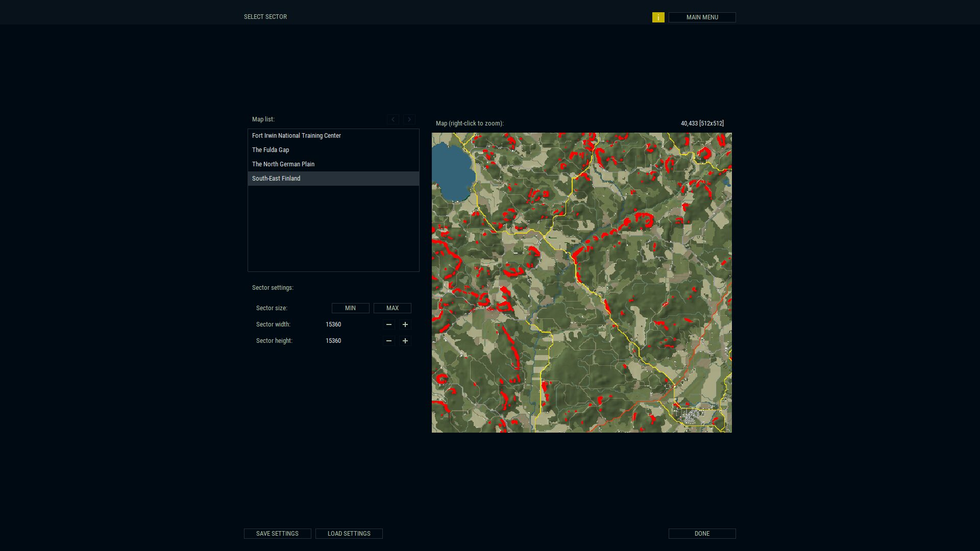Click the white town cluster on map

pyautogui.click(x=691, y=416)
